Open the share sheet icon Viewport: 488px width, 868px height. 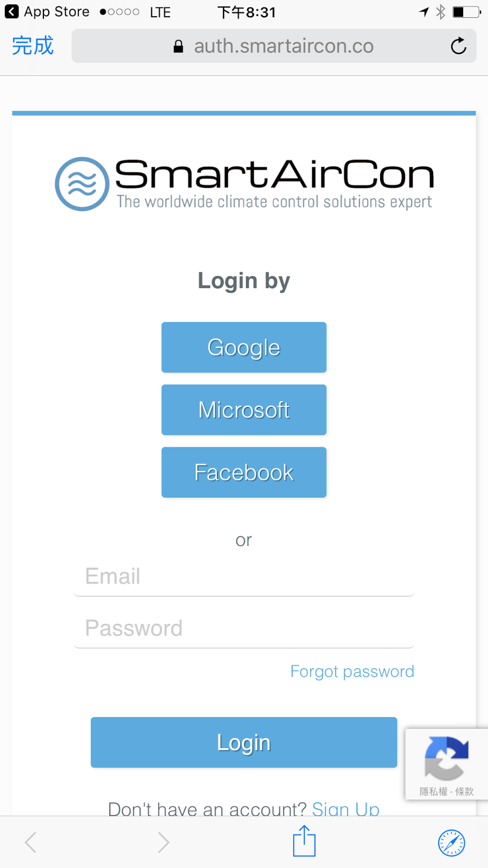[304, 841]
